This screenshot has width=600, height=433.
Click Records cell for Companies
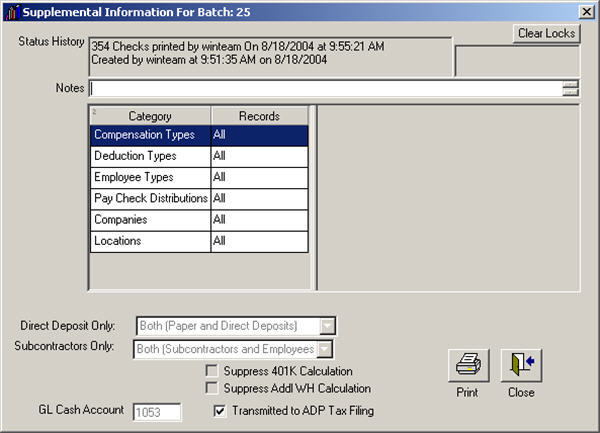(x=259, y=220)
